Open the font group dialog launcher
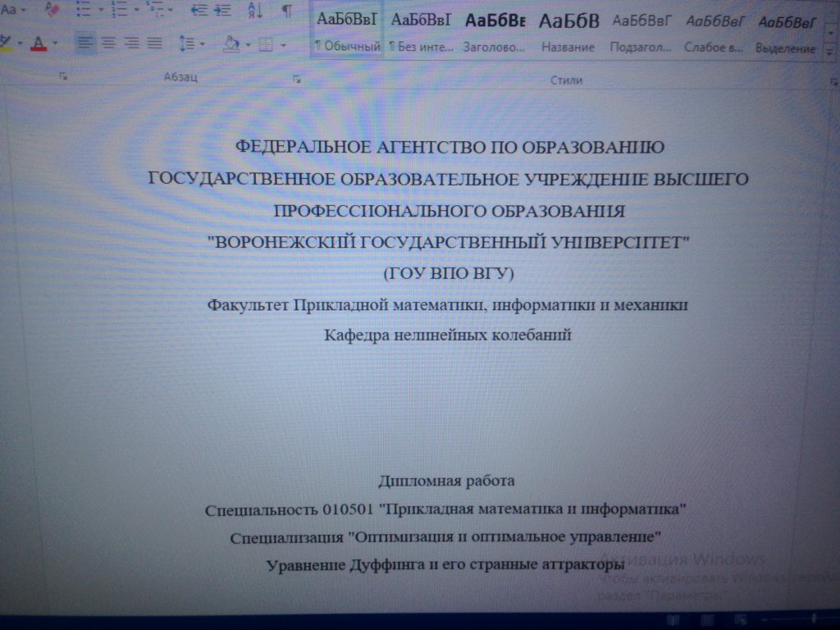 (63, 76)
